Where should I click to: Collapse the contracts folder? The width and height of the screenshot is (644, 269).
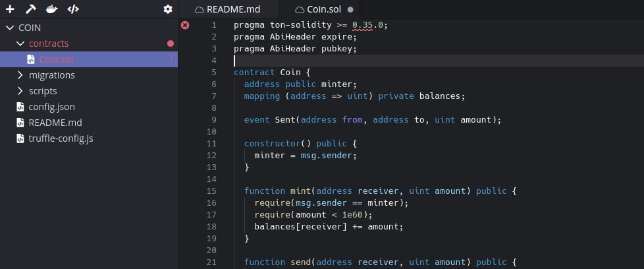click(20, 44)
